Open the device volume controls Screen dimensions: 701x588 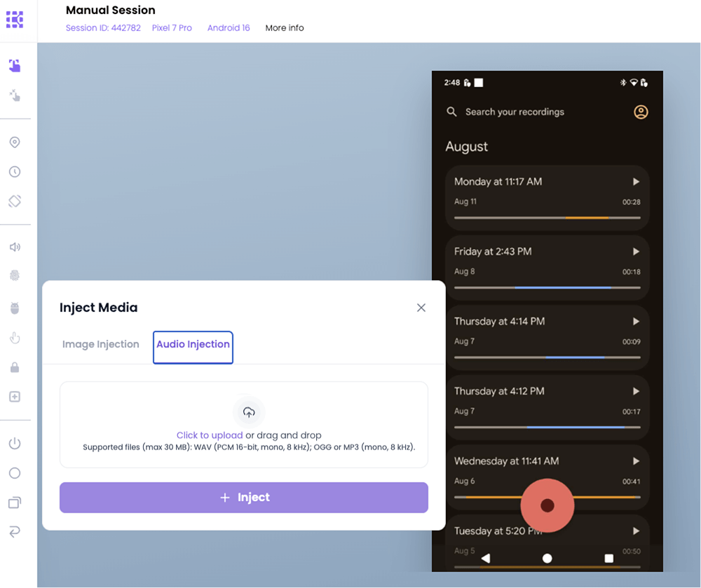(15, 247)
